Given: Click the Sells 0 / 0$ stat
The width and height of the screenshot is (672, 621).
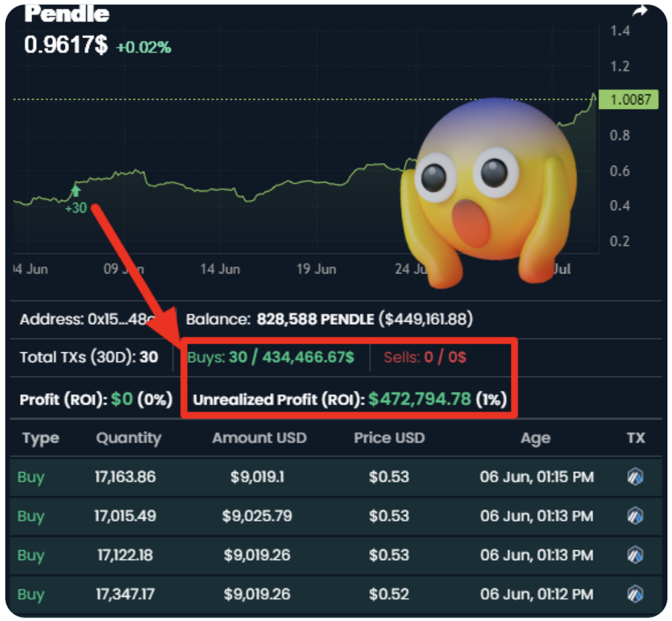Looking at the screenshot, I should tap(425, 357).
